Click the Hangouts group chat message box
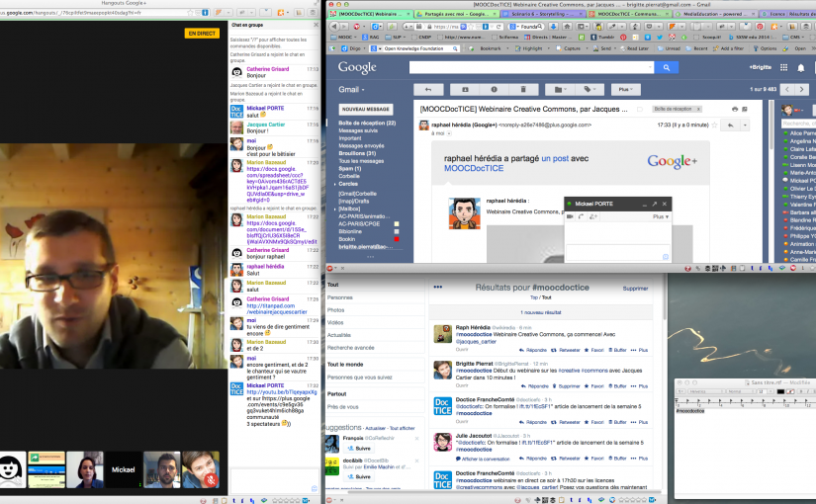The width and height of the screenshot is (816, 504). 274,481
